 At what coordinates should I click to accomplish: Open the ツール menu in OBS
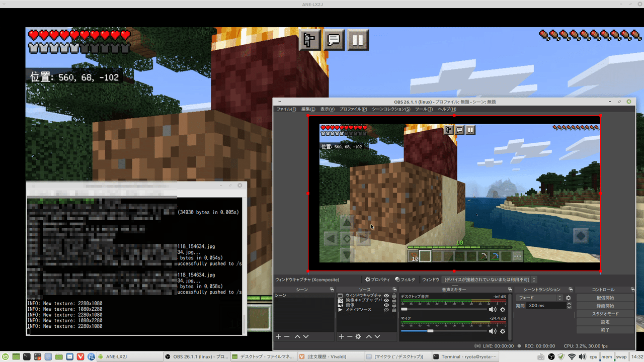[424, 109]
